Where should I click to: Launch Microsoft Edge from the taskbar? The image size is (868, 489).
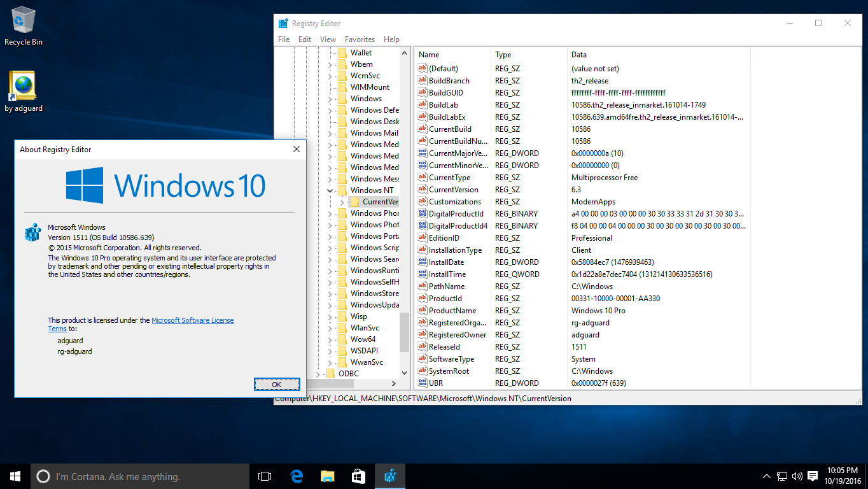point(296,476)
